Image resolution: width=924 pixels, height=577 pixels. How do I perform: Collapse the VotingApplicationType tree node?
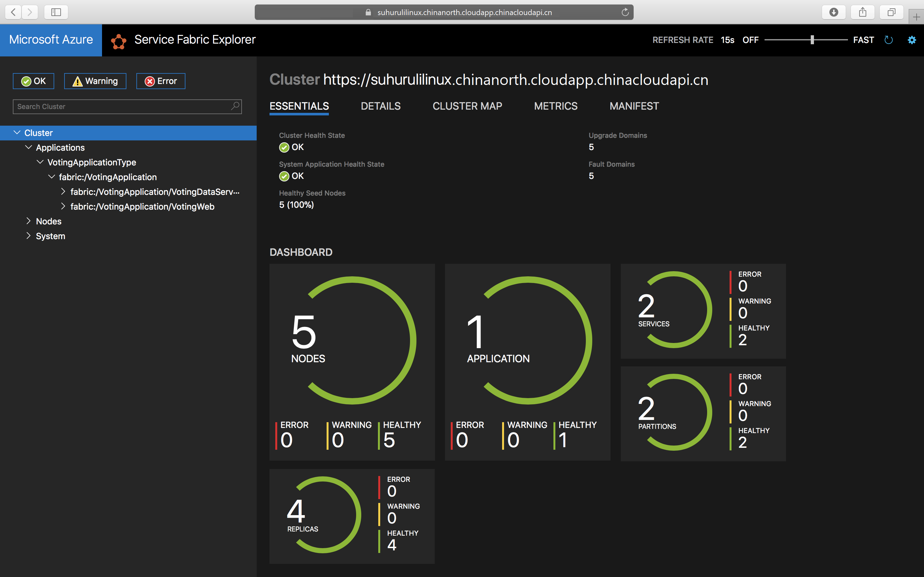pos(40,162)
